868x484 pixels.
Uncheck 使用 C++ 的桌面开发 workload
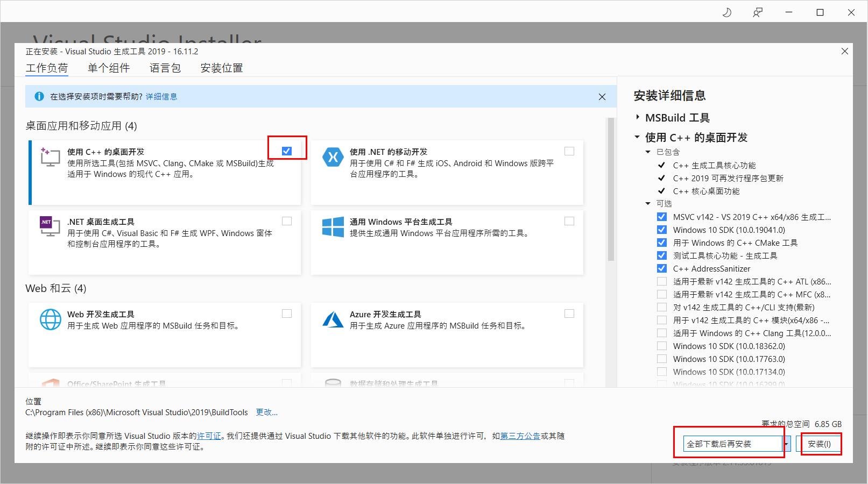click(x=287, y=151)
